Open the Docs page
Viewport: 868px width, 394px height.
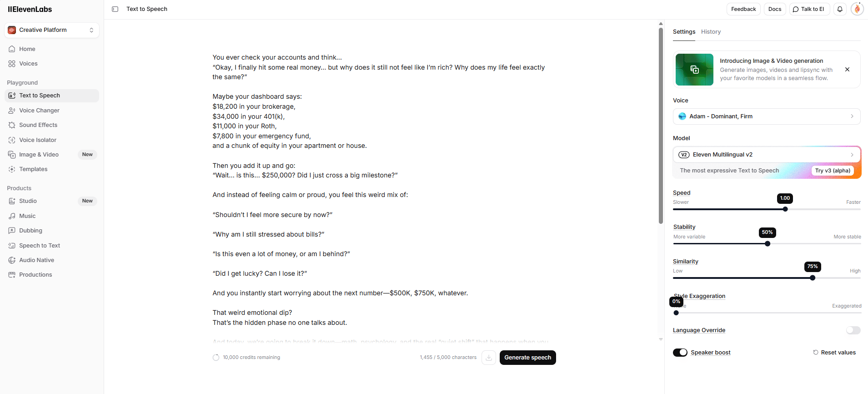(775, 9)
